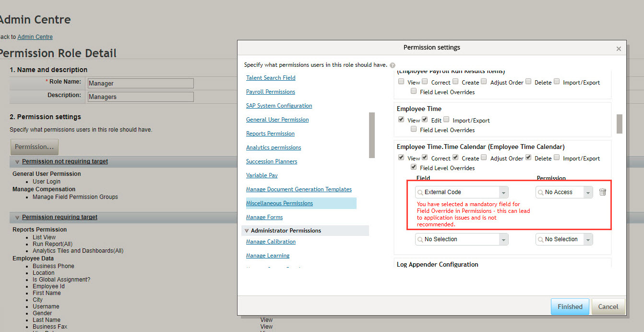Toggle Create under Employee Time Calendar

455,158
